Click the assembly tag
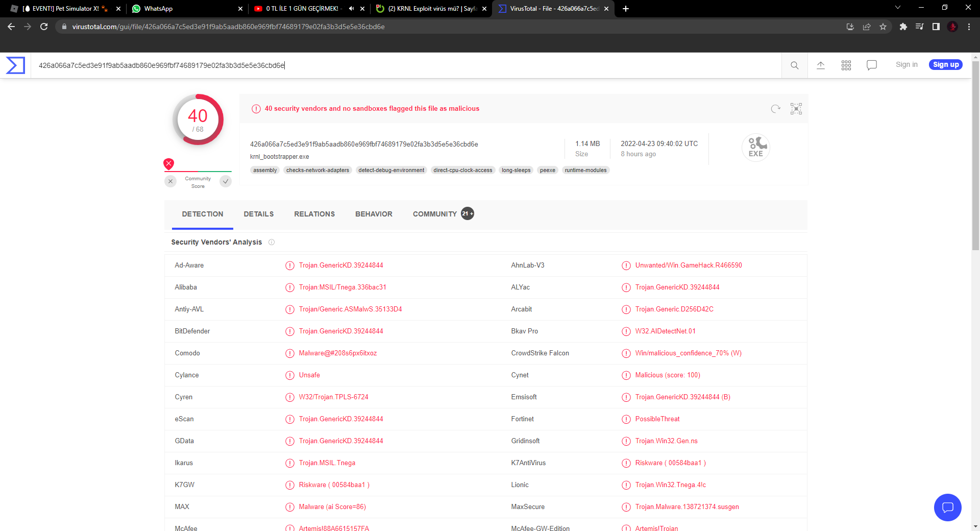The width and height of the screenshot is (980, 531). [265, 171]
